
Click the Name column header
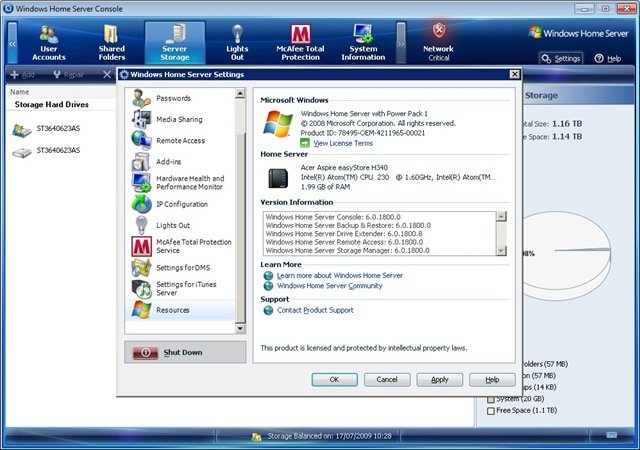19,92
